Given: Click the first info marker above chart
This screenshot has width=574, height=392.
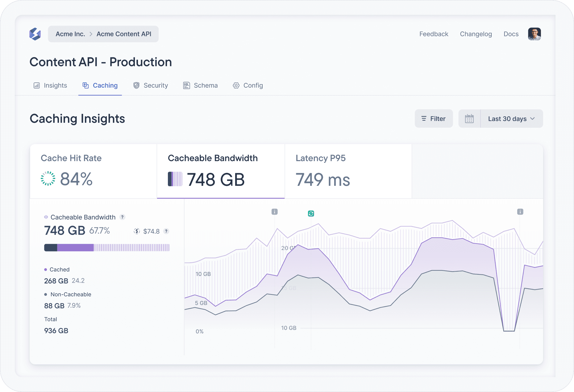Looking at the screenshot, I should (x=274, y=212).
